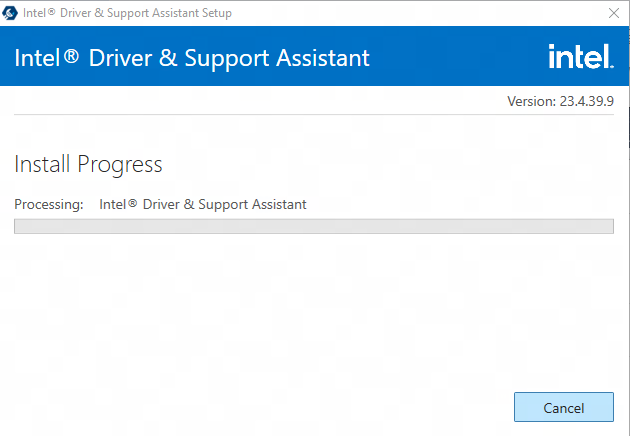
Task: Select the Version label text
Action: pos(532,101)
